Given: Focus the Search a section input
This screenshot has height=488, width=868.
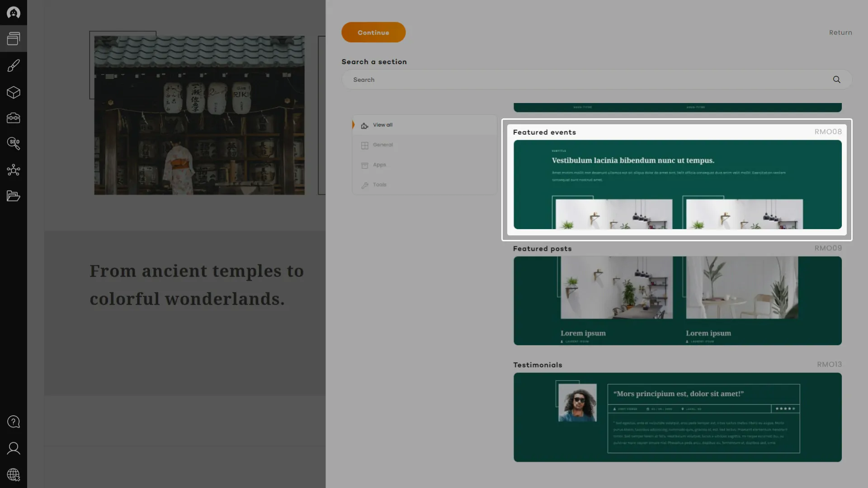Looking at the screenshot, I should click(588, 80).
